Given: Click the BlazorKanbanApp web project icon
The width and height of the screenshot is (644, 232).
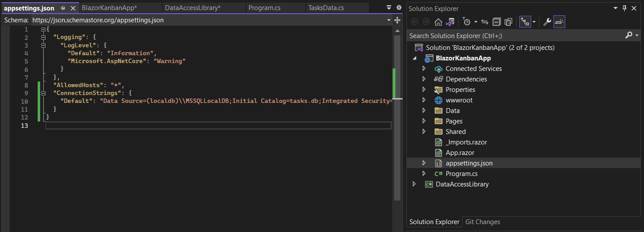Looking at the screenshot, I should [429, 58].
